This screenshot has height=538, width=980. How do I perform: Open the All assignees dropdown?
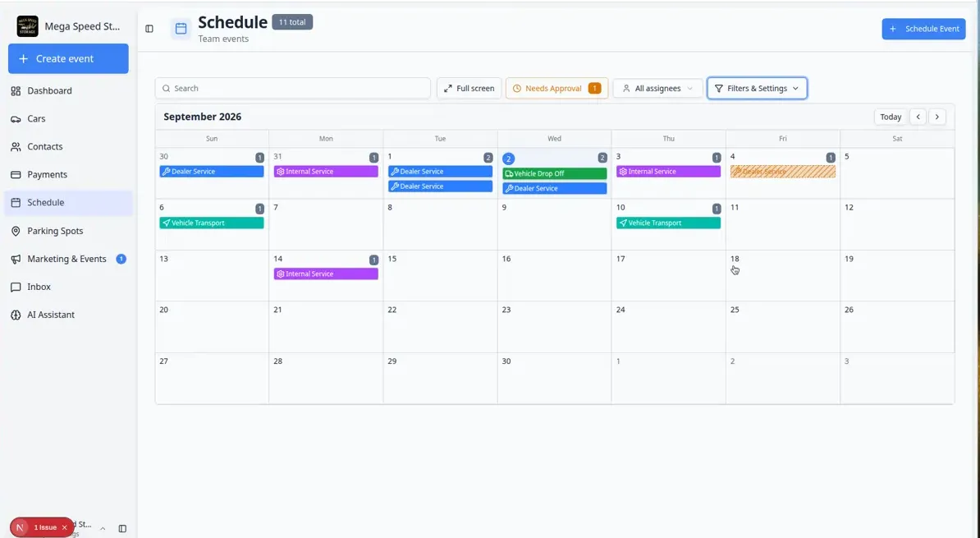click(657, 88)
